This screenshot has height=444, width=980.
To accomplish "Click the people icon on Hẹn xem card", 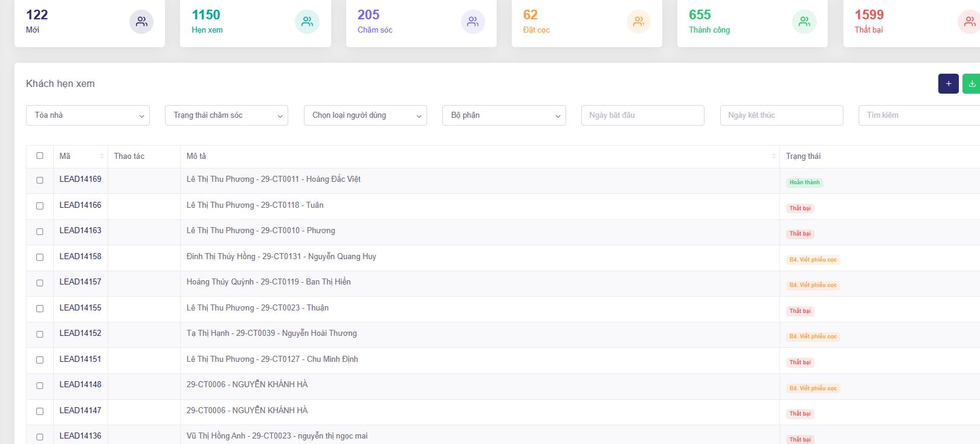I will coord(307,22).
